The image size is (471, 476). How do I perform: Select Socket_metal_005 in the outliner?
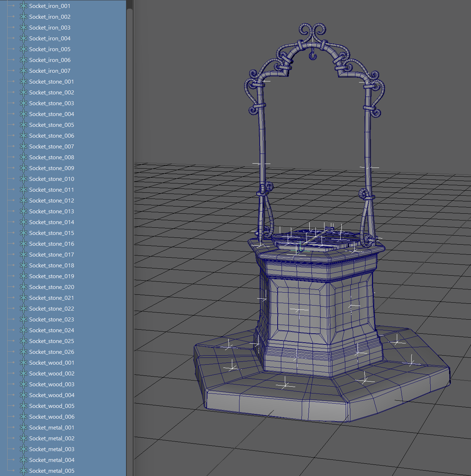click(x=51, y=471)
